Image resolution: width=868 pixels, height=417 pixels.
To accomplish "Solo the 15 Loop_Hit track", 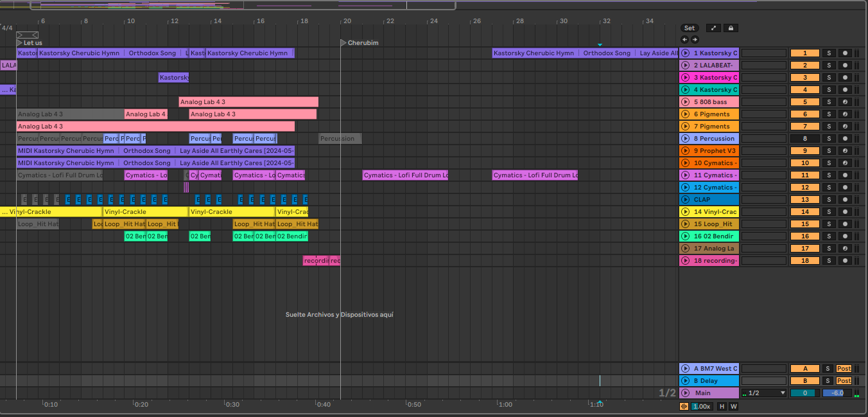I will [829, 224].
